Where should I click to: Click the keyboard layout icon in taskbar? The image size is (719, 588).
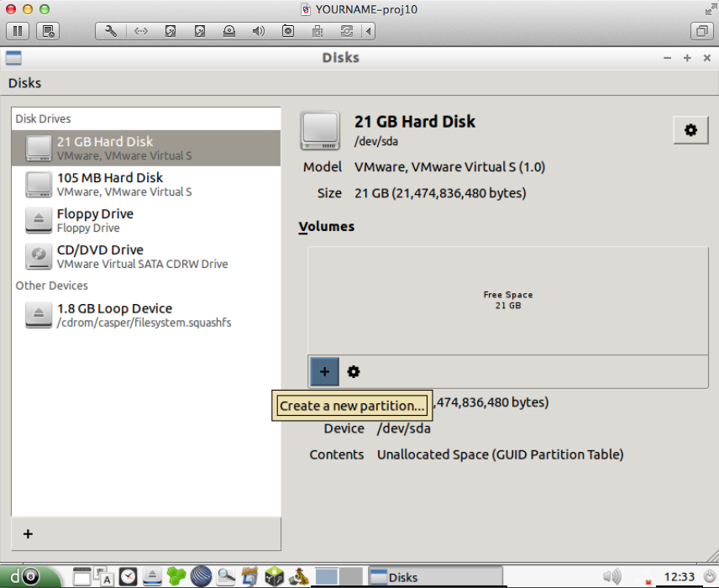click(x=103, y=576)
